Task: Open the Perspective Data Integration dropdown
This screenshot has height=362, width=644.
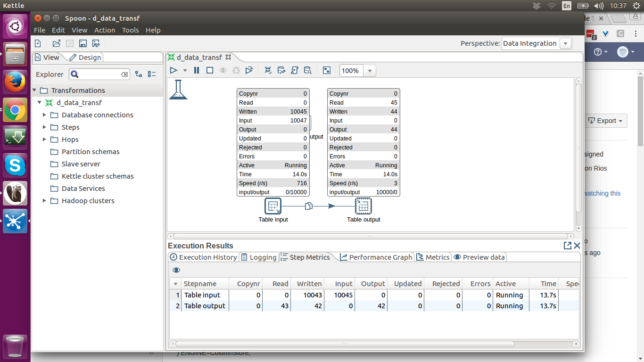Action: pyautogui.click(x=565, y=43)
